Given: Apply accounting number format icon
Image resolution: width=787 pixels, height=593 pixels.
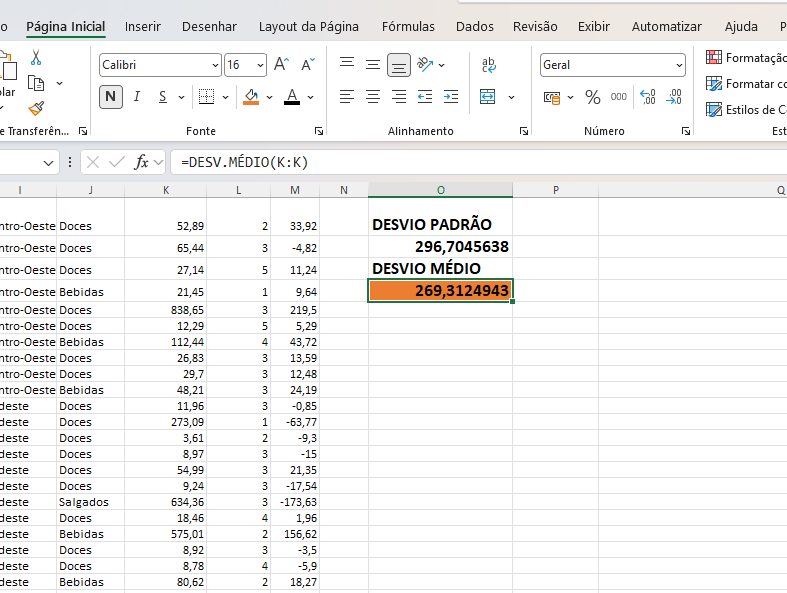Looking at the screenshot, I should [552, 97].
